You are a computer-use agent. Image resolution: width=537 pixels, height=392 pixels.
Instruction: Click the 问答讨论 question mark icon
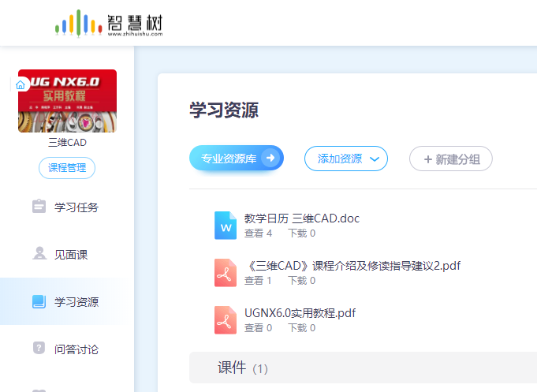click(x=39, y=348)
